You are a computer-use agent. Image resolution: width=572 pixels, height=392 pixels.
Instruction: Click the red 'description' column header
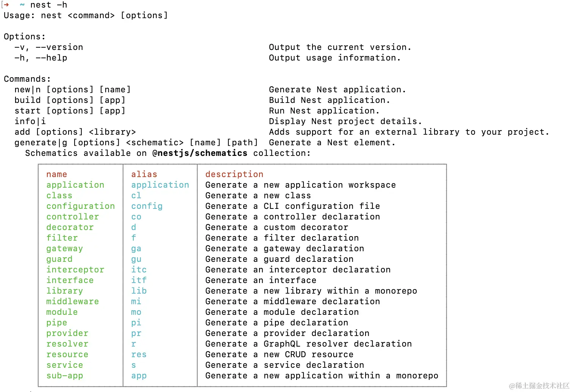point(234,174)
